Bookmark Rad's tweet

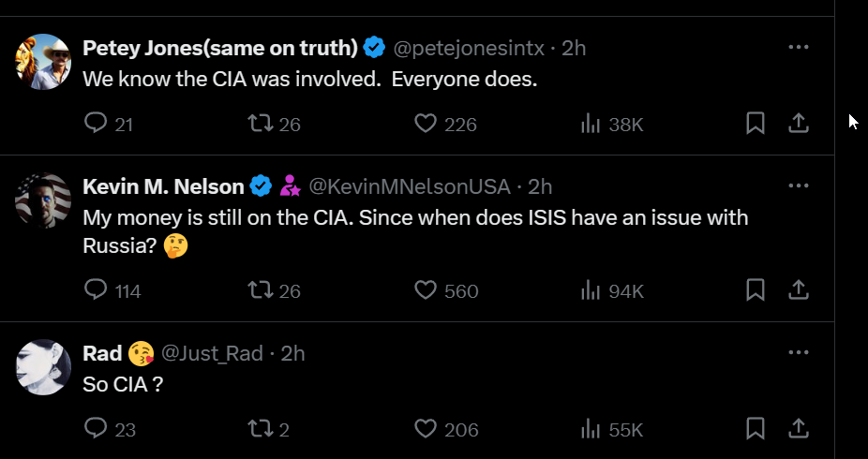(x=756, y=429)
